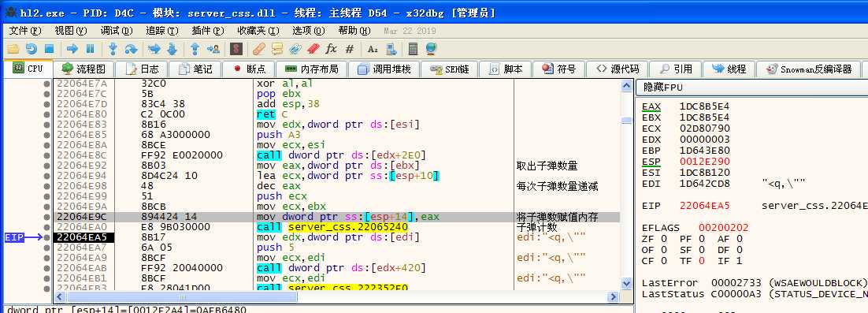868x313 pixels.
Task: Toggle breakpoint dot at EIP address 22064EA5
Action: tap(47, 237)
